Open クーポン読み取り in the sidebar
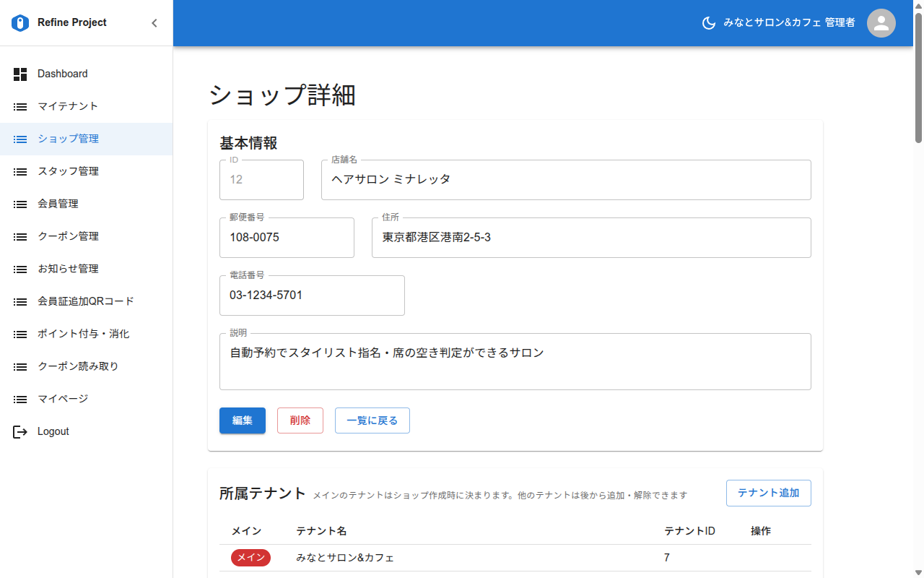The width and height of the screenshot is (924, 578). click(86, 366)
